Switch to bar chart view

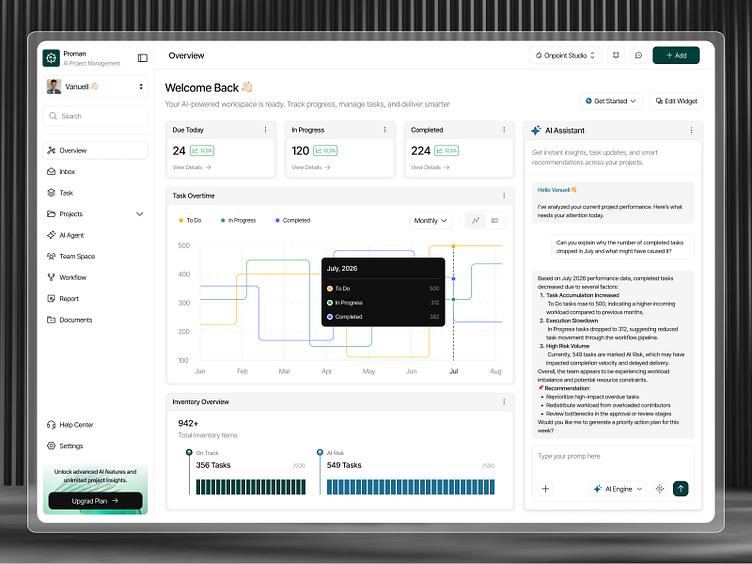click(494, 221)
